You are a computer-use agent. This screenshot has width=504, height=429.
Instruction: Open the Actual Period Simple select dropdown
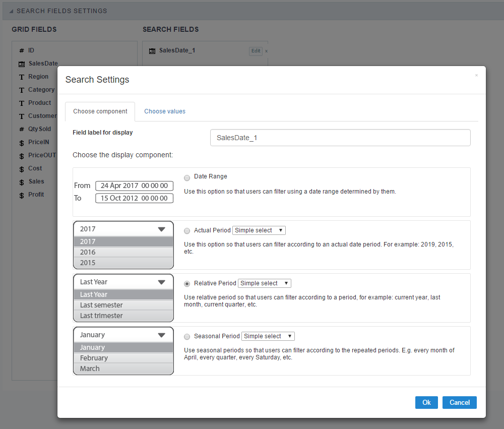tap(259, 230)
